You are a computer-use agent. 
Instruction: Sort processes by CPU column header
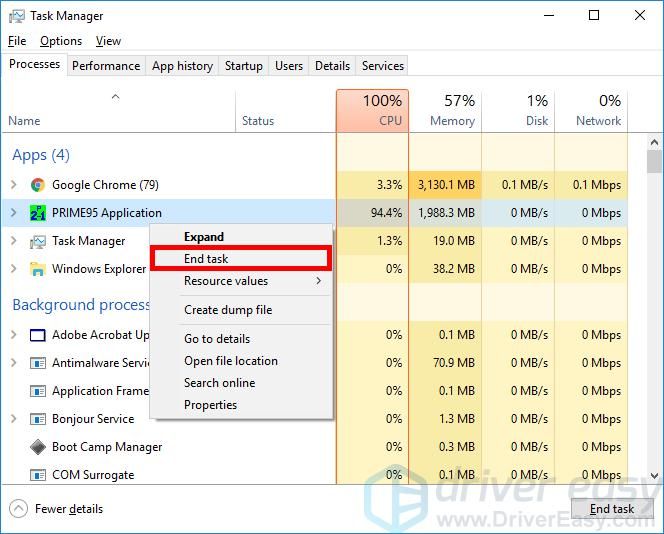(373, 111)
